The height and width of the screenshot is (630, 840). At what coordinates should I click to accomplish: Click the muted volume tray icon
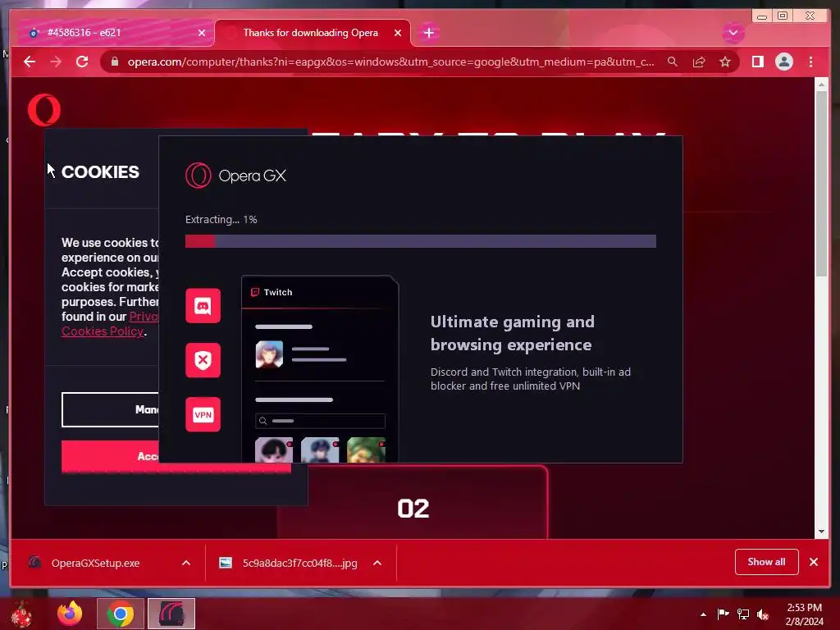pyautogui.click(x=763, y=614)
